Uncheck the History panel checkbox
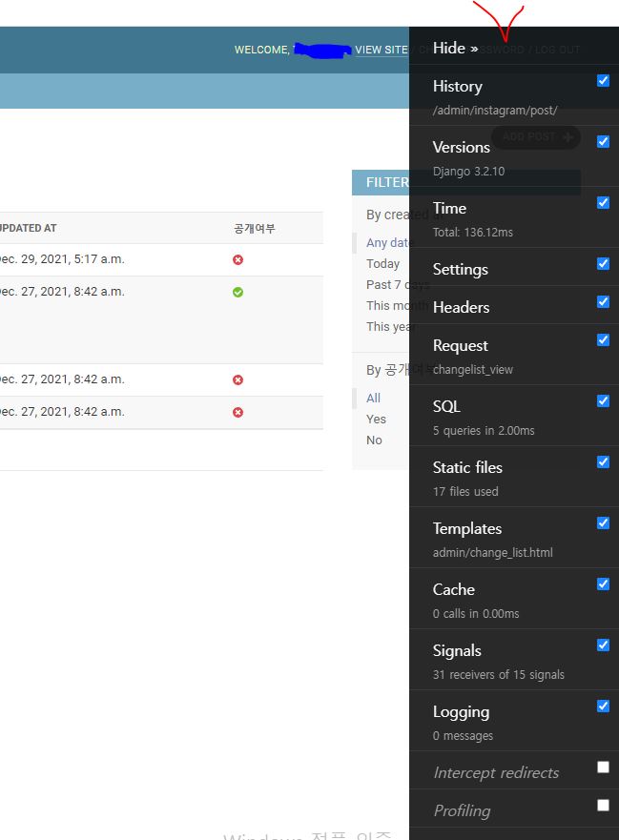Screen dimensions: 619x840 (x=603, y=80)
